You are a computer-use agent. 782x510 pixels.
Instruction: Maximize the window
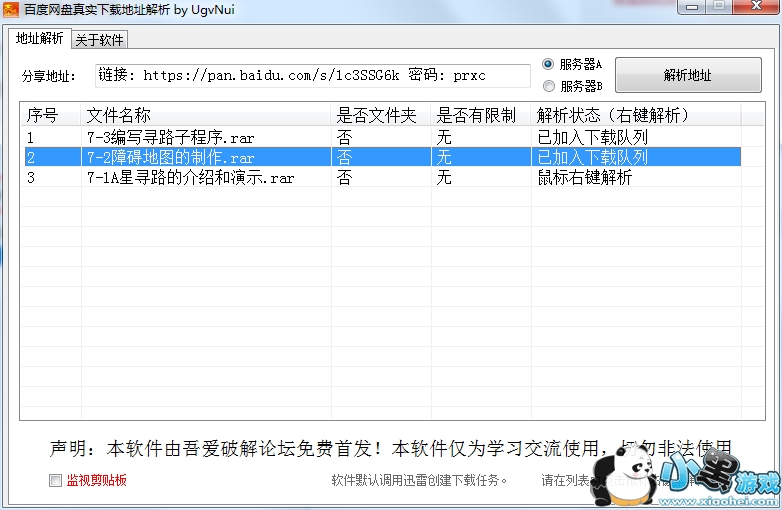coord(720,6)
